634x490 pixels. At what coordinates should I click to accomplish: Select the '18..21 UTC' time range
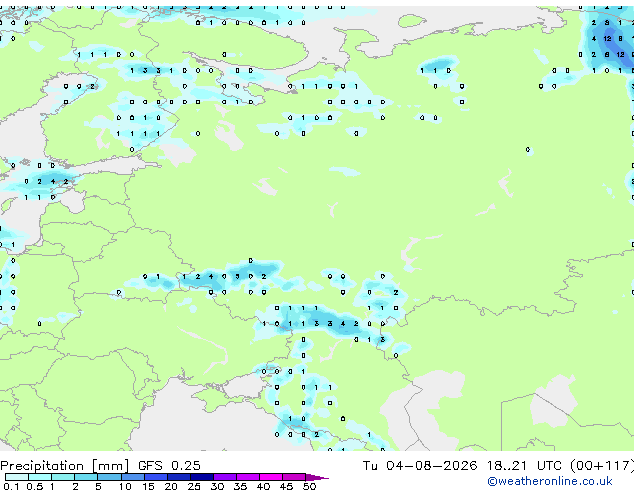pos(524,466)
